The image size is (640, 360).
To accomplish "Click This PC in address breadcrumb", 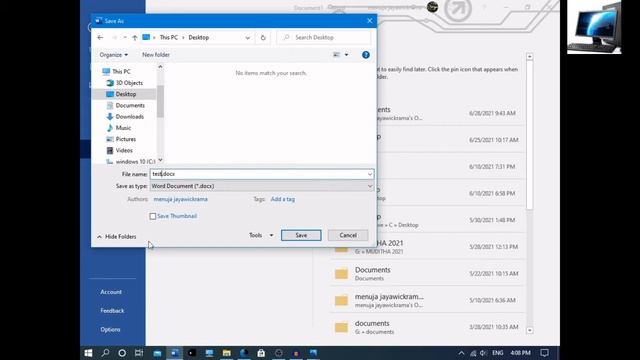I will 169,38.
